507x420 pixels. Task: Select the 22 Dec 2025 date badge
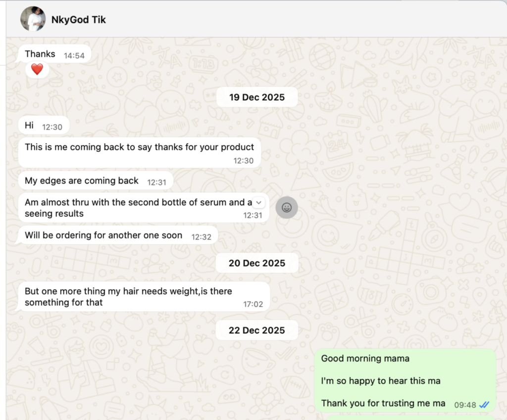[257, 330]
